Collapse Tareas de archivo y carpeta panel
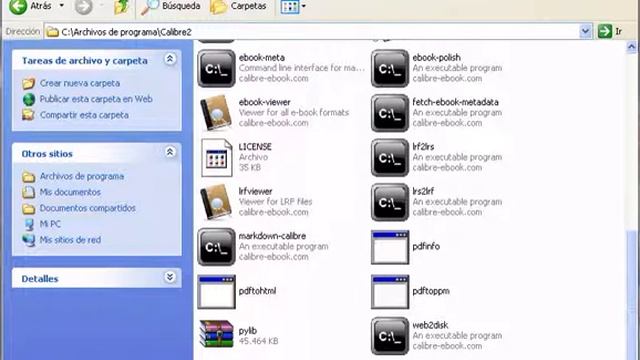Screen dimensions: 640x360 pyautogui.click(x=170, y=60)
